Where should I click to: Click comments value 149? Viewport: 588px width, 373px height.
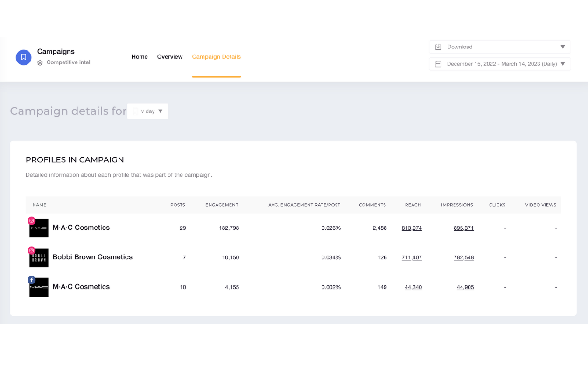382,287
